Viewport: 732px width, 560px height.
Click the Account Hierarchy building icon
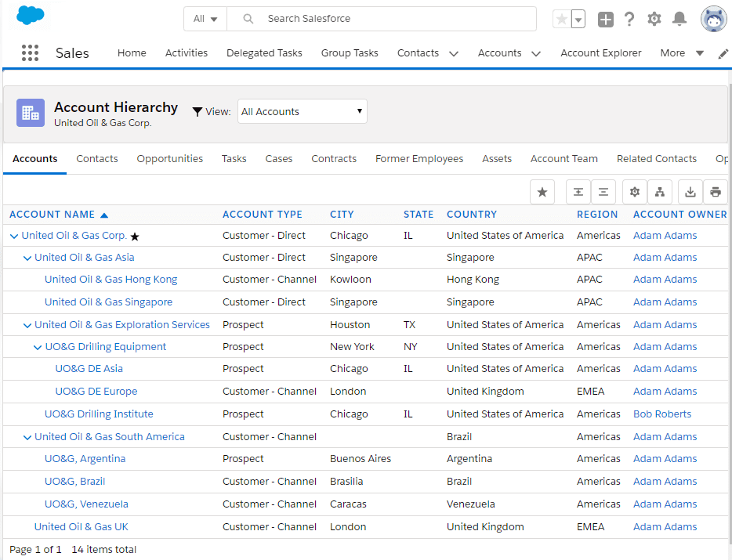click(31, 113)
